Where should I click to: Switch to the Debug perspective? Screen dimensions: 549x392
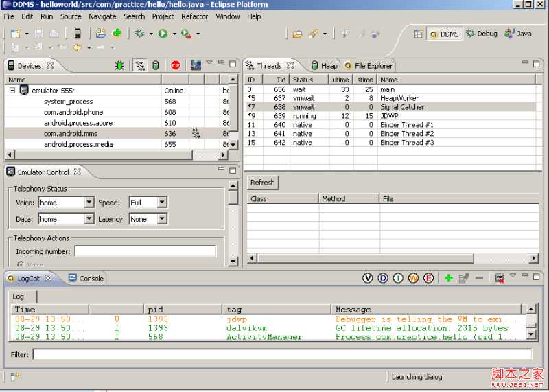[x=482, y=34]
